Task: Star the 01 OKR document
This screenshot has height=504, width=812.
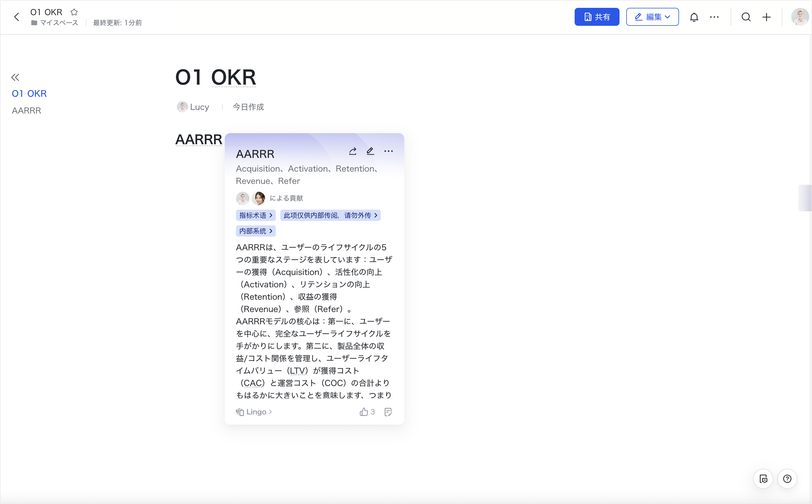Action: (x=74, y=12)
